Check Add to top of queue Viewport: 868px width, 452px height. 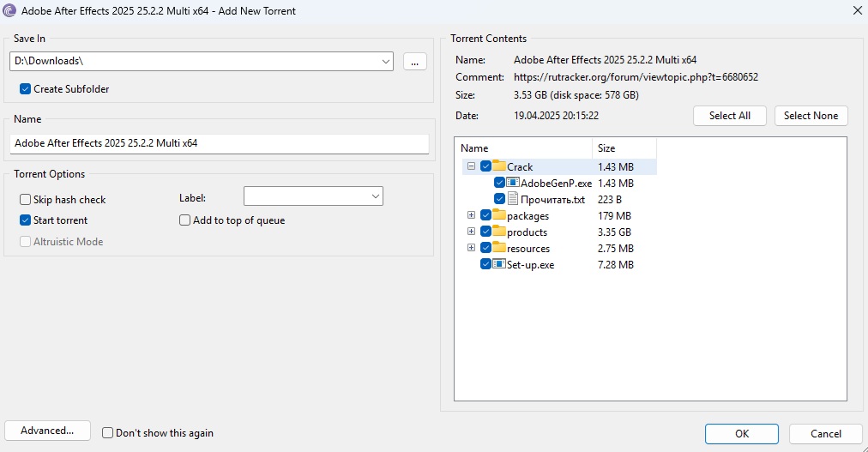point(185,220)
